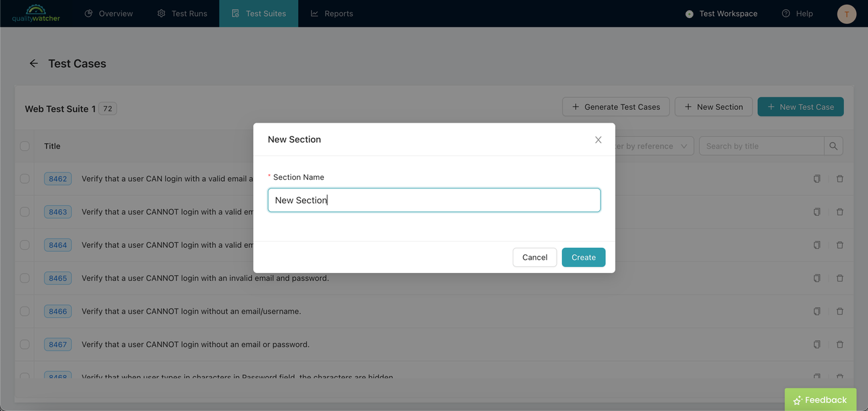Open the Overview tab
The height and width of the screenshot is (411, 868).
[x=109, y=13]
